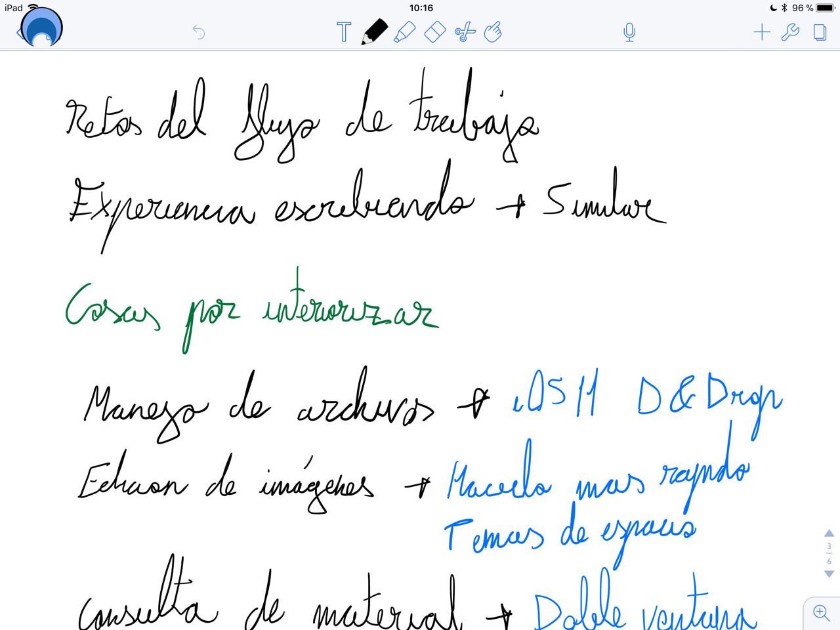Tap the handwritten 'Manejo de archivos' line
Viewport: 840px width, 630px height.
tap(259, 404)
